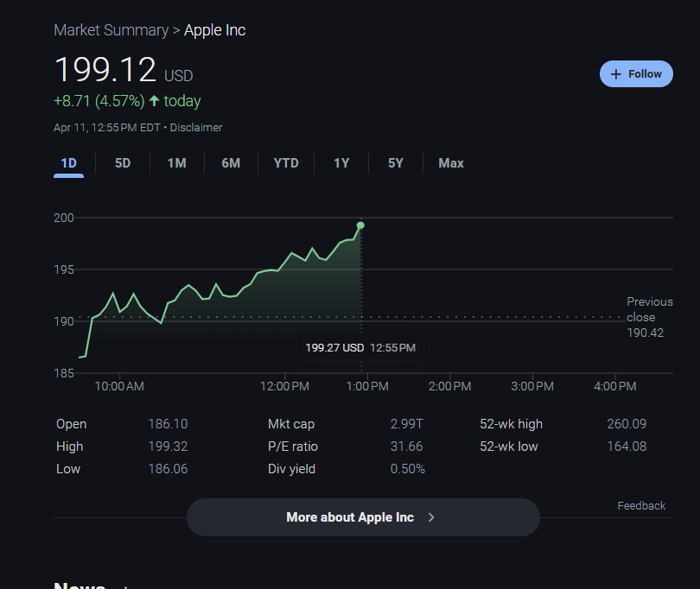Click the 3:00 PM axis label

pos(532,386)
